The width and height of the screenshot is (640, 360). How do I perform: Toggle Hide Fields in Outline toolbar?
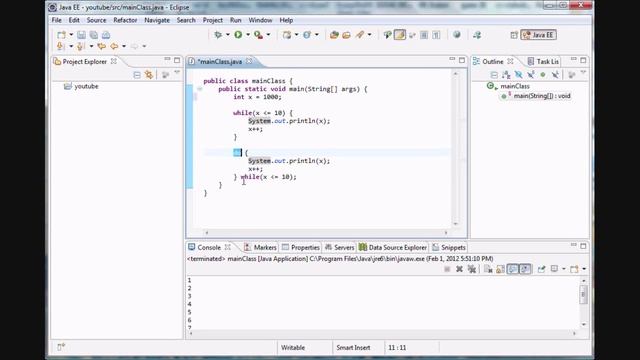pyautogui.click(x=518, y=75)
